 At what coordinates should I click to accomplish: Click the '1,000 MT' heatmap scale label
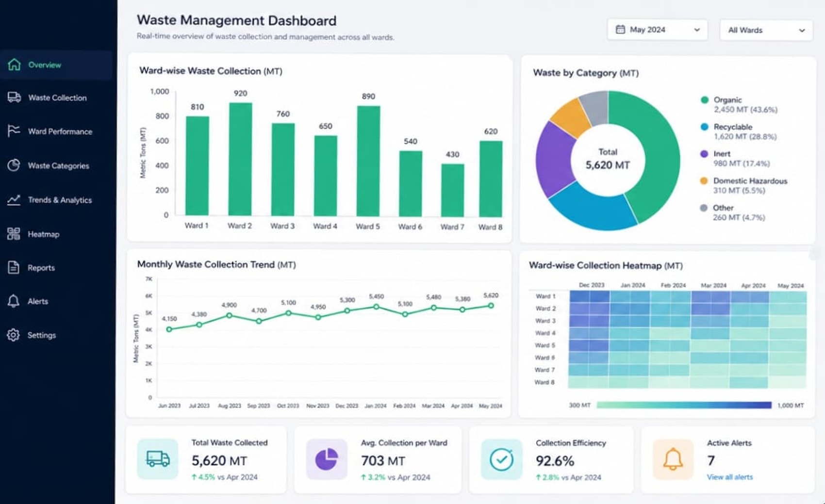(x=791, y=405)
